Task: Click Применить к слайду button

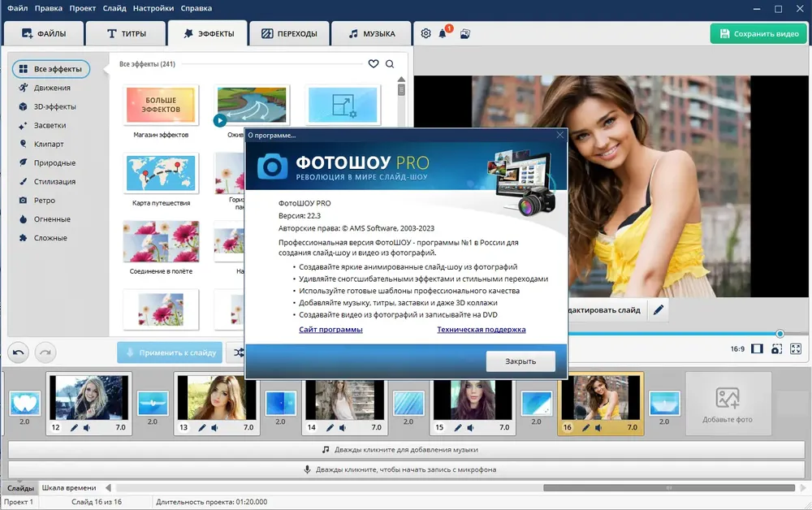Action: pos(170,352)
